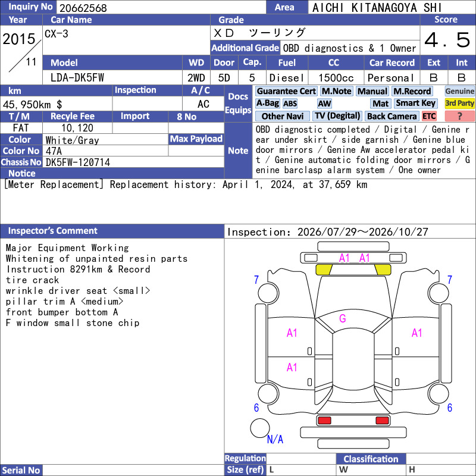Click the 2WD drive value
Viewport: 476px width, 476px height.
pyautogui.click(x=196, y=78)
